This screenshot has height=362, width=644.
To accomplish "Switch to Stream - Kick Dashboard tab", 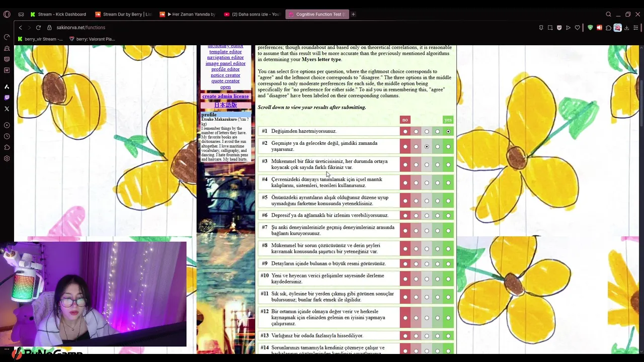I will coord(58,14).
